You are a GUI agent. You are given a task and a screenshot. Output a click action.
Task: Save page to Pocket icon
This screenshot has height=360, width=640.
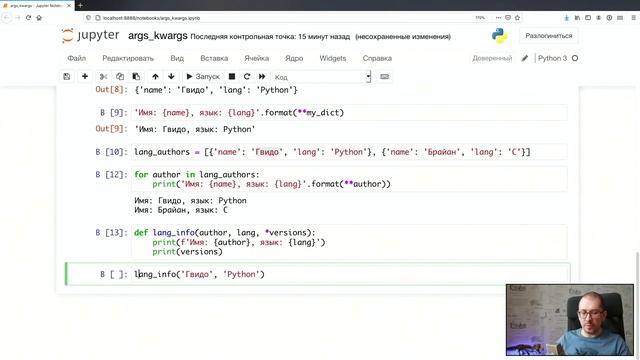pyautogui.click(x=508, y=18)
